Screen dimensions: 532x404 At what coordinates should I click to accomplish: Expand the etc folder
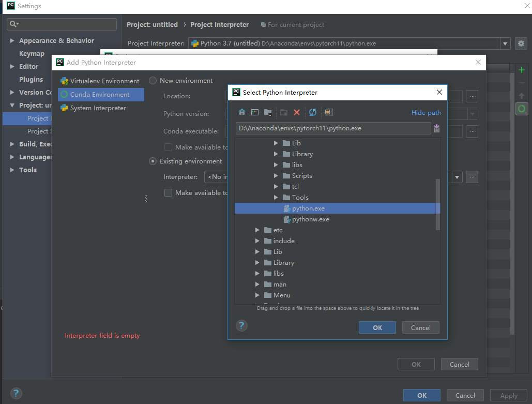(x=257, y=230)
